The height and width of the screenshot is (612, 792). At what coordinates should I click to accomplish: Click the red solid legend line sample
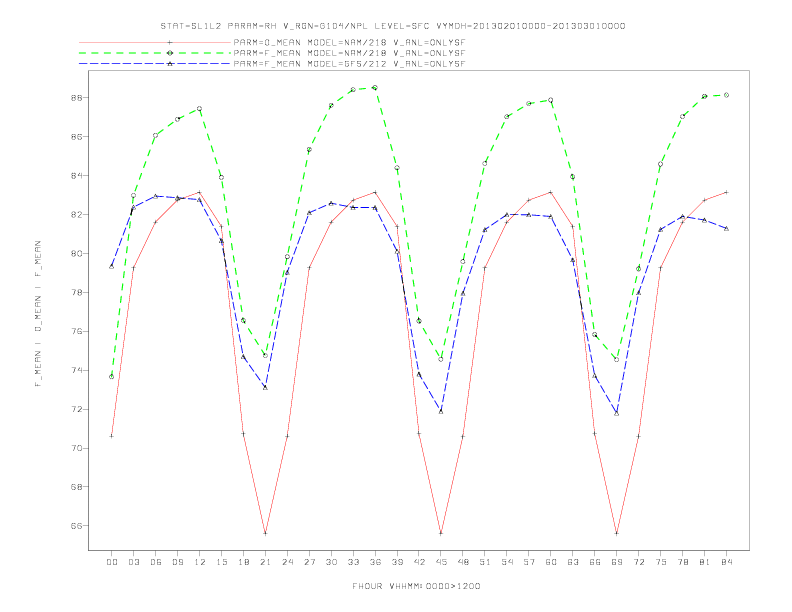click(x=155, y=42)
